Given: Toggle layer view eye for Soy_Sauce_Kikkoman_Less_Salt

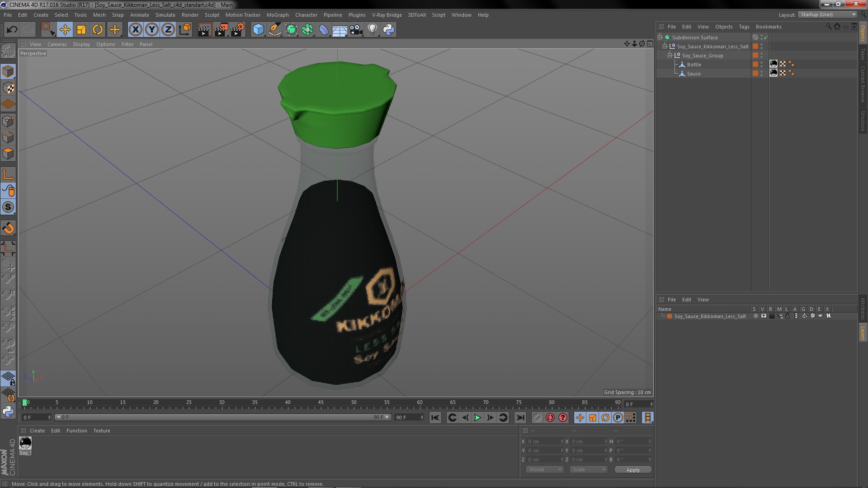Looking at the screenshot, I should pos(764,316).
